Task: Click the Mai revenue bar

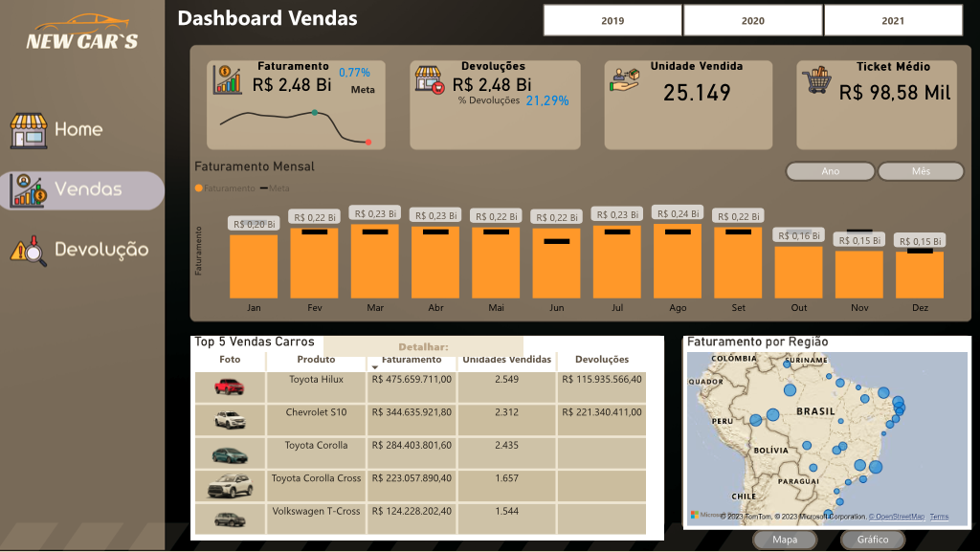Action: coord(497,263)
